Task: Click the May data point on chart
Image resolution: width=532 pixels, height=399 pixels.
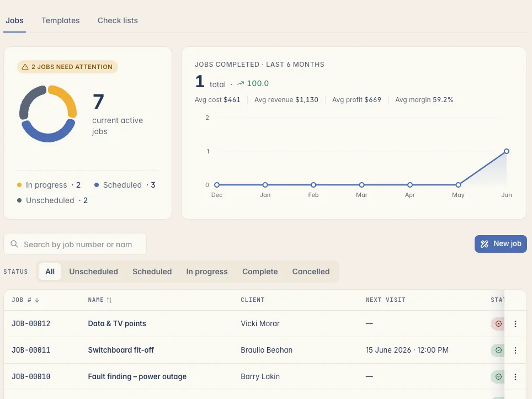Action: tap(458, 185)
